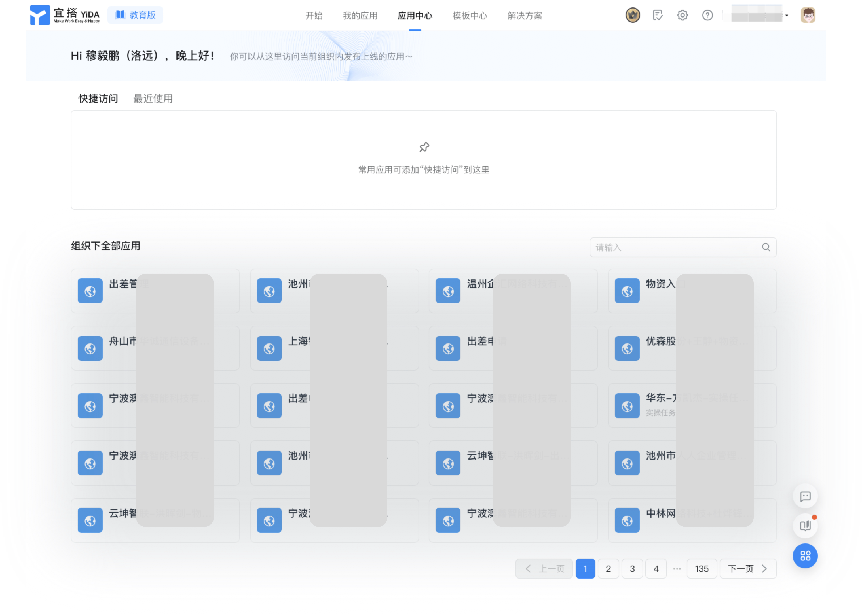The width and height of the screenshot is (862, 616).
Task: Go to next page with 下一页
Action: (748, 569)
